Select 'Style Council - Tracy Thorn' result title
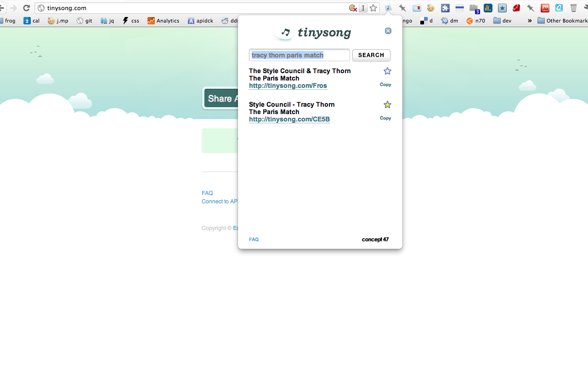Image resolution: width=588 pixels, height=368 pixels. tap(292, 104)
